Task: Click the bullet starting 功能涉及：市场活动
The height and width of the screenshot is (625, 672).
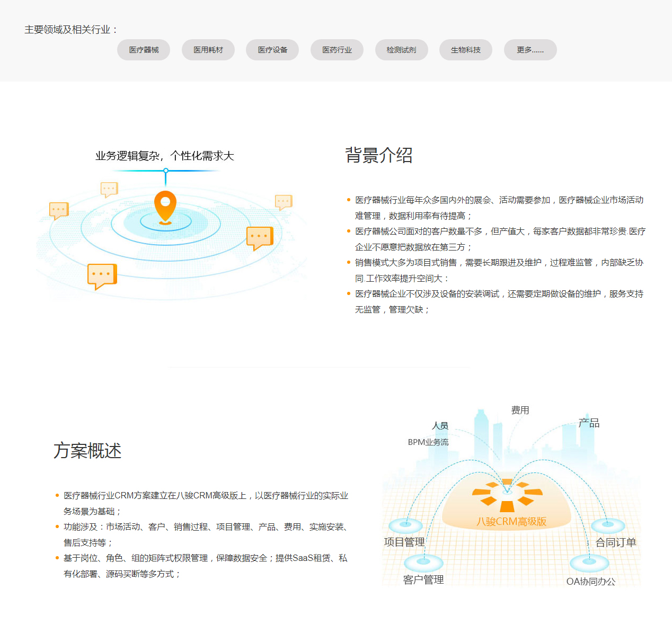Action: pos(206,534)
